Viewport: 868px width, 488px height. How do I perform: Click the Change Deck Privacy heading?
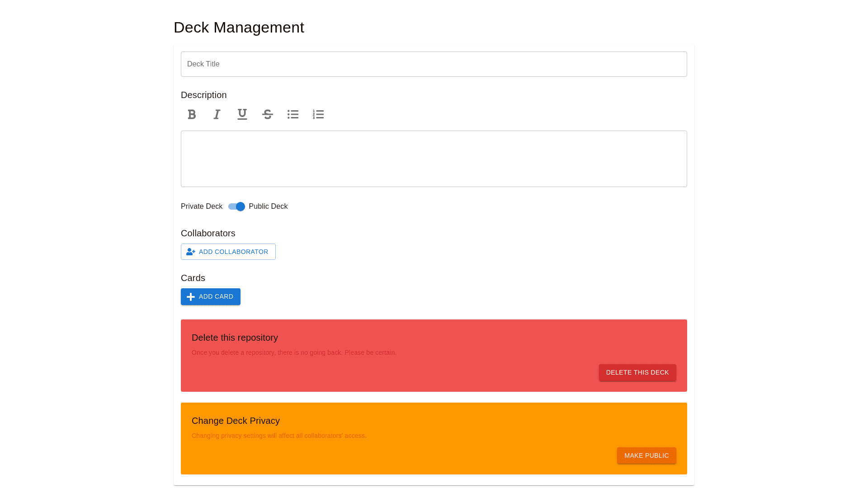[x=236, y=421]
